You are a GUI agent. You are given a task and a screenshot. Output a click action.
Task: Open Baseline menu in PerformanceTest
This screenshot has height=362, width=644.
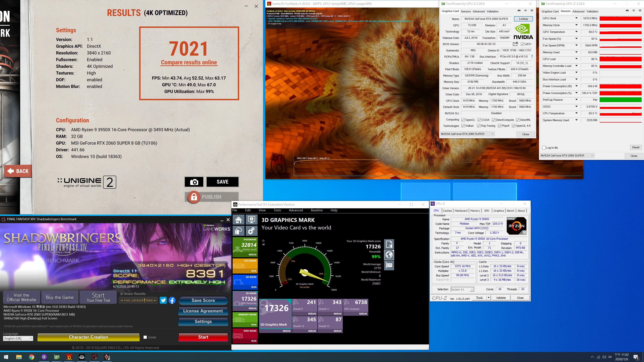316,210
